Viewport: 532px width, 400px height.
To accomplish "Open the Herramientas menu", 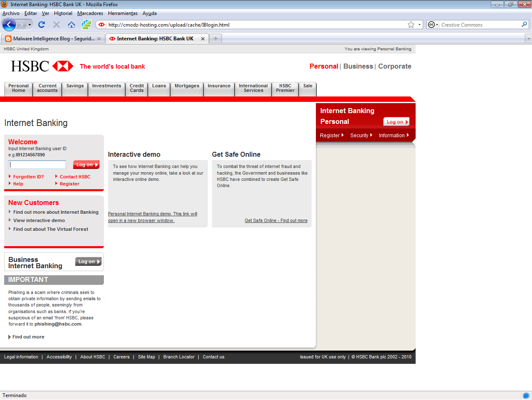I will click(123, 13).
